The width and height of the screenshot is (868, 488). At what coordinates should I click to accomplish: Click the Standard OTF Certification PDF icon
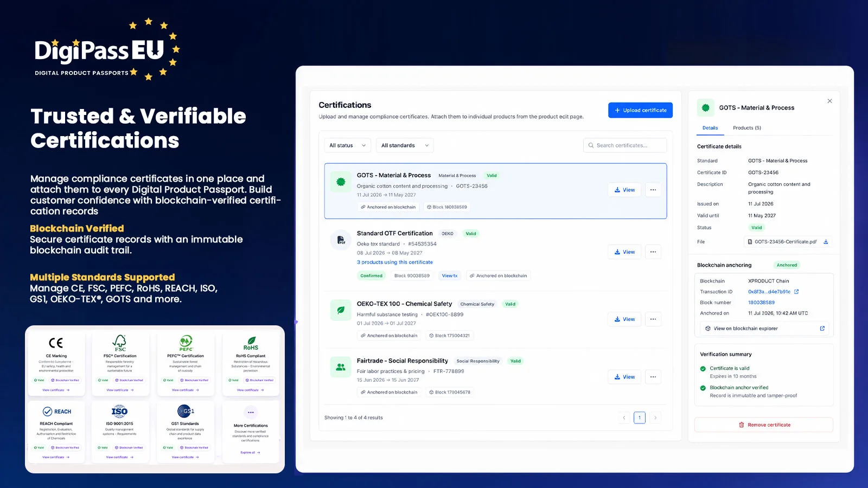(341, 240)
